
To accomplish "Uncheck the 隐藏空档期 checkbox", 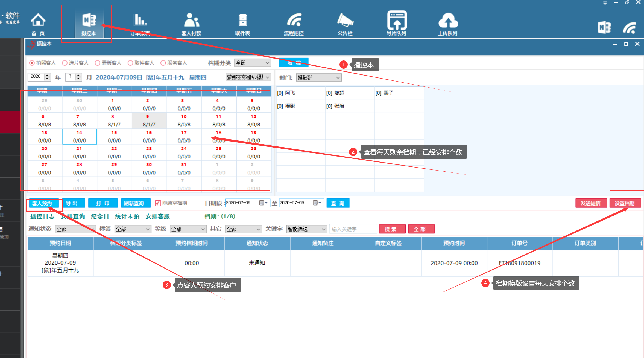I will 158,203.
